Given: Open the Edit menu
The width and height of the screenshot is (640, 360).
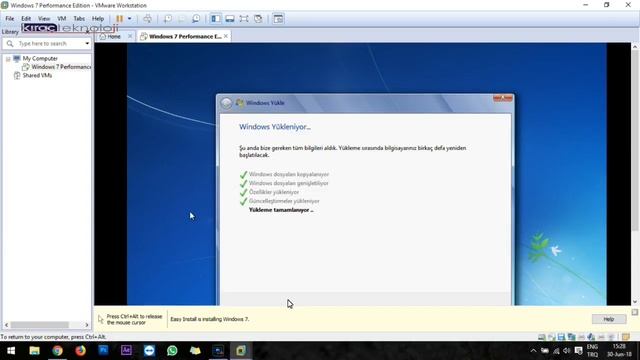Looking at the screenshot, I should point(26,19).
